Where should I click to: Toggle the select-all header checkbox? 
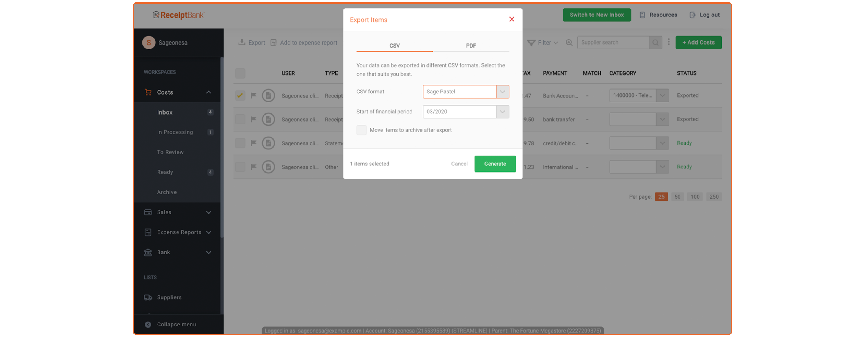coord(240,73)
